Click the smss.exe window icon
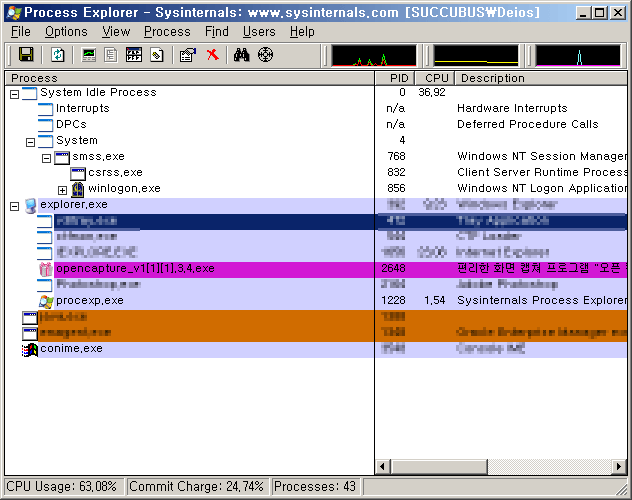632x500 pixels. pyautogui.click(x=62, y=157)
